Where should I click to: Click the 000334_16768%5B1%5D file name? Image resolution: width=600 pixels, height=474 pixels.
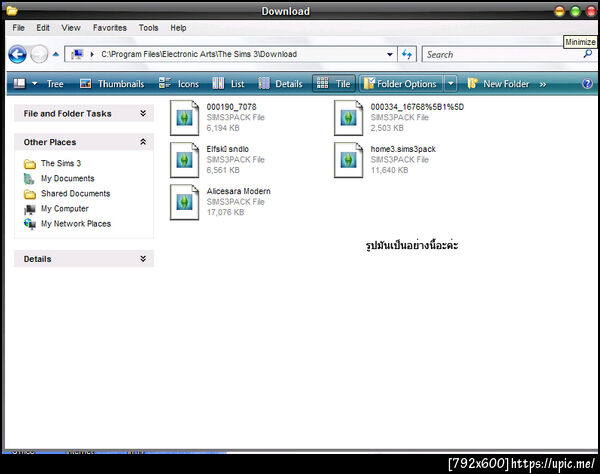tap(417, 107)
